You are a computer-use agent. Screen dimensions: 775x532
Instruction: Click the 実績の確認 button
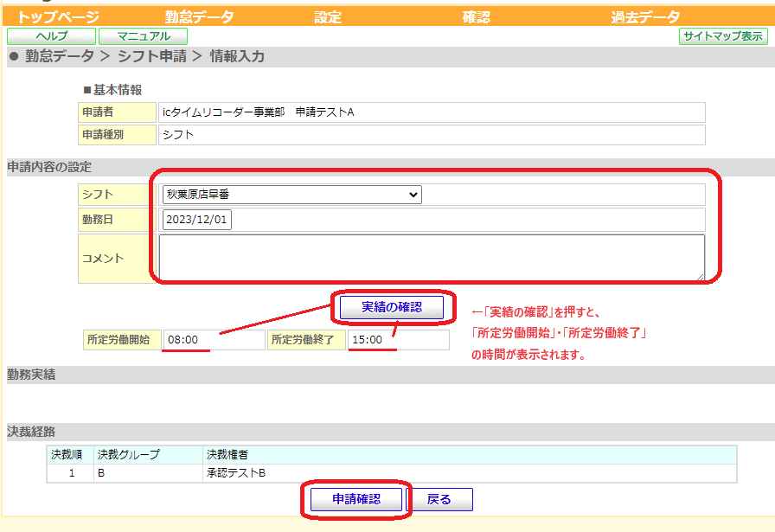pos(392,307)
